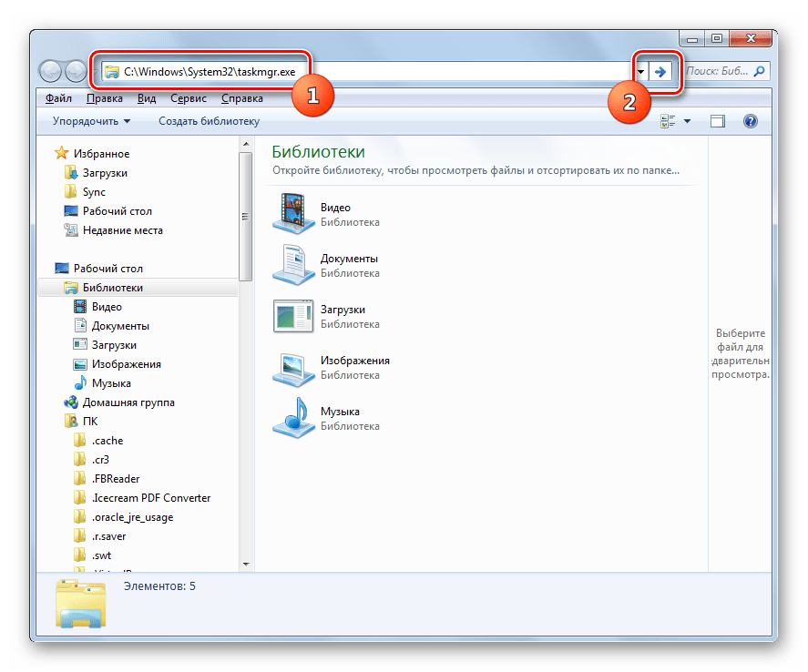
Task: Toggle the preview pane button
Action: pyautogui.click(x=718, y=121)
